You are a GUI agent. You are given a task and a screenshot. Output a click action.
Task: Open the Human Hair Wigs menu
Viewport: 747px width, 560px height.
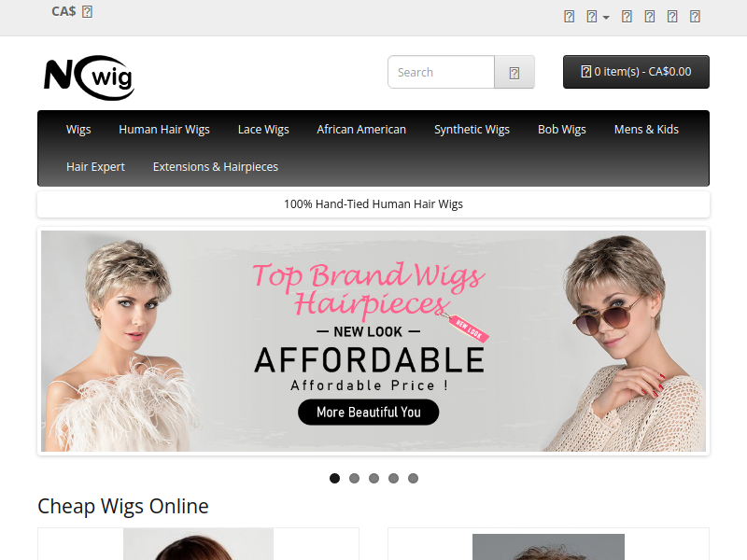164,130
